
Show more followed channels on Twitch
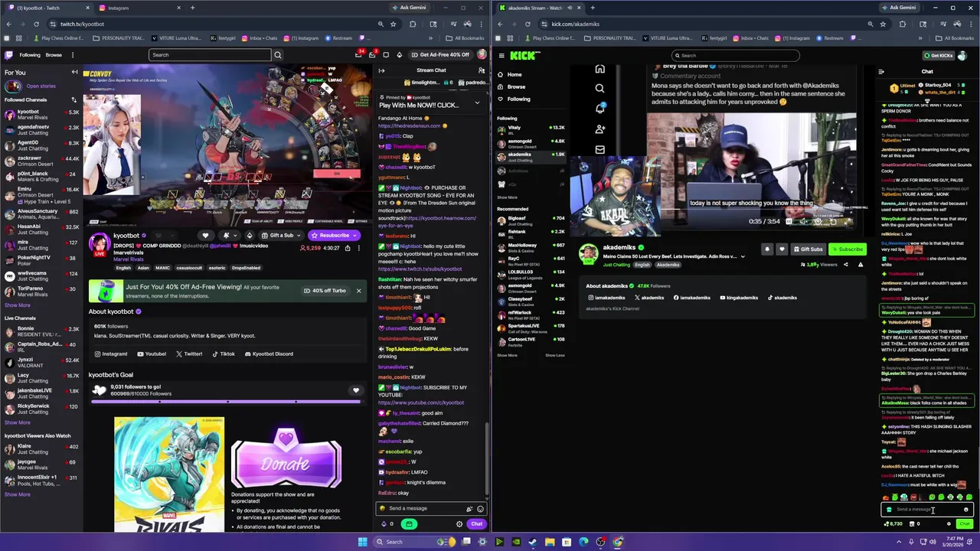pyautogui.click(x=18, y=305)
